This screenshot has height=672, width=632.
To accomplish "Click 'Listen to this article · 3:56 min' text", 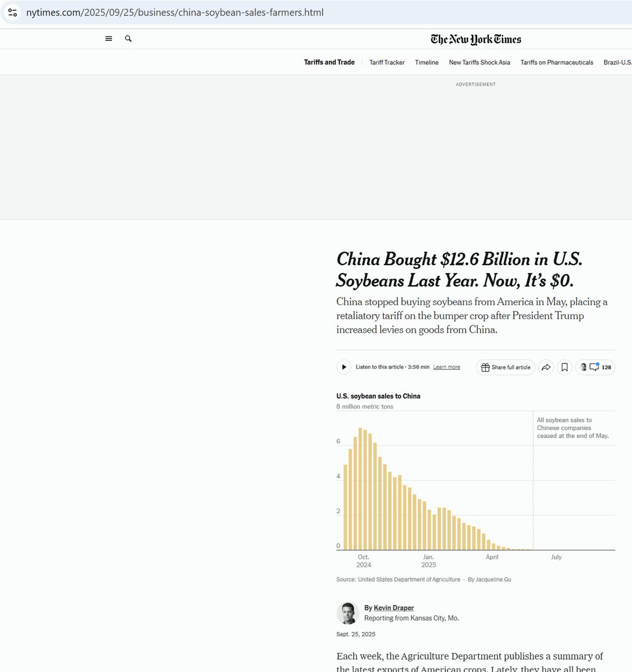I will [393, 367].
